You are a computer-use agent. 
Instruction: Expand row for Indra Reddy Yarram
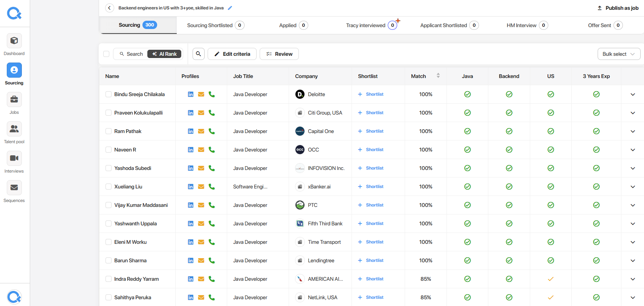pos(633,279)
